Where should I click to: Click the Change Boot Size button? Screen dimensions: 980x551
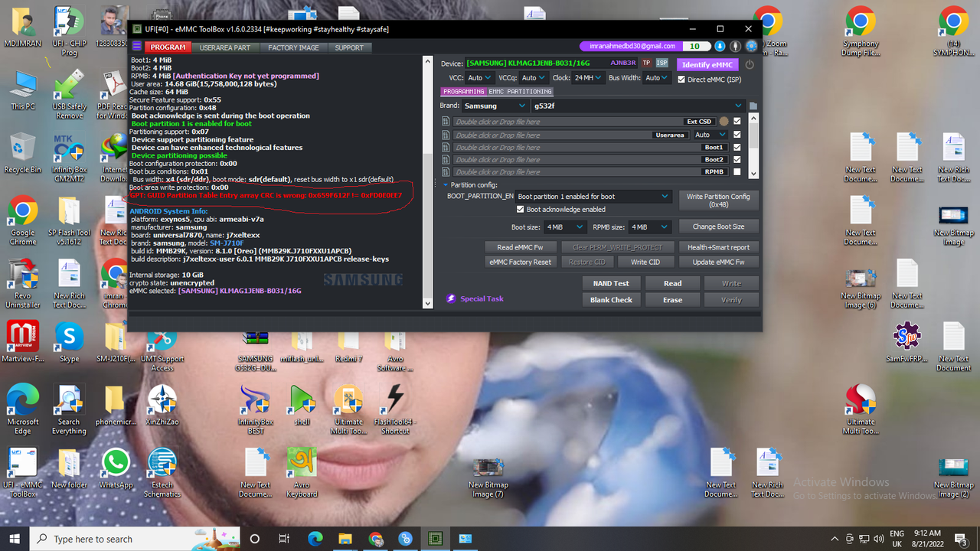718,227
